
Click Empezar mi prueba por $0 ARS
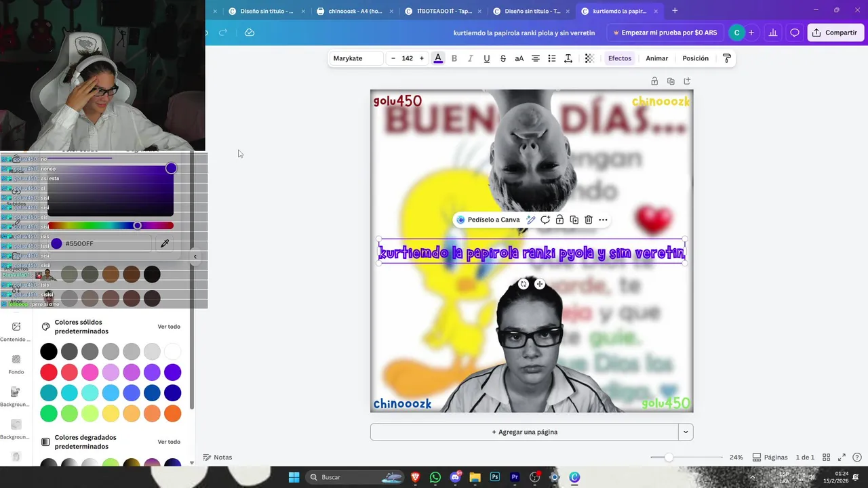point(665,33)
